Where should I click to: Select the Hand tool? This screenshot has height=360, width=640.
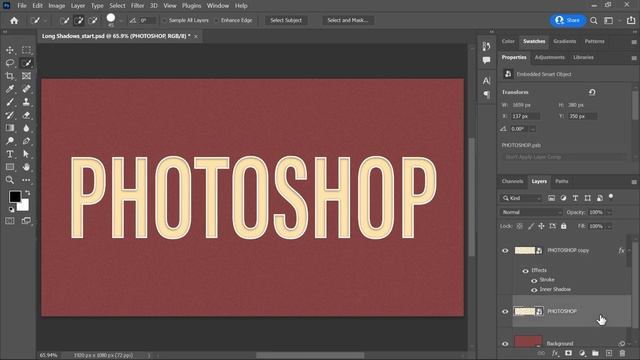26,167
